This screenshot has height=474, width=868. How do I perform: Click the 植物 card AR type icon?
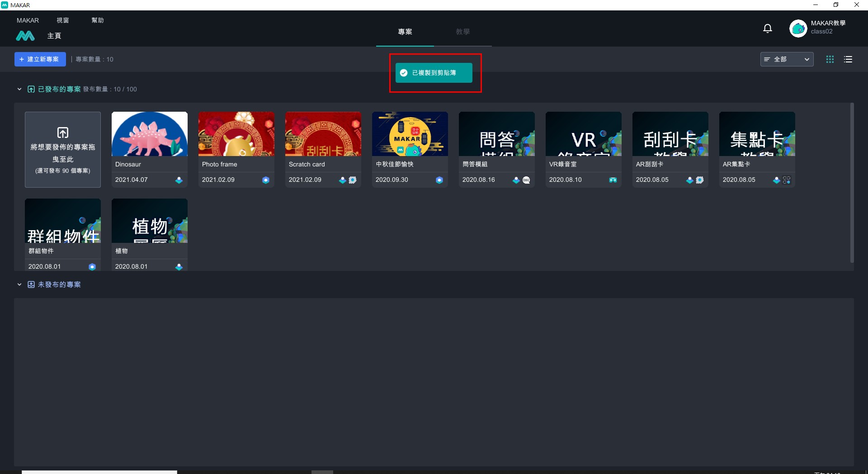click(x=179, y=267)
